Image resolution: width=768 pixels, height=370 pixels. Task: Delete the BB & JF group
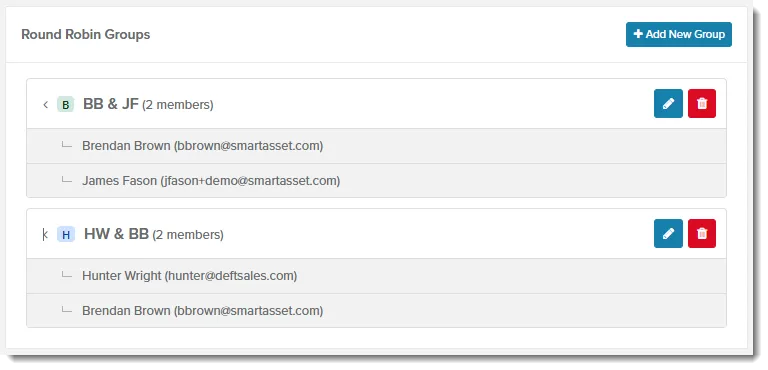tap(702, 103)
